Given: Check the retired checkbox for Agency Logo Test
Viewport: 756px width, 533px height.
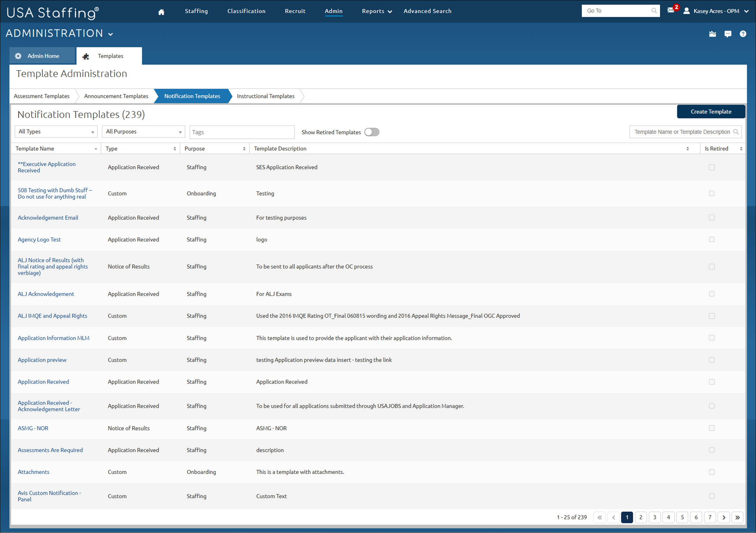Looking at the screenshot, I should coord(712,240).
